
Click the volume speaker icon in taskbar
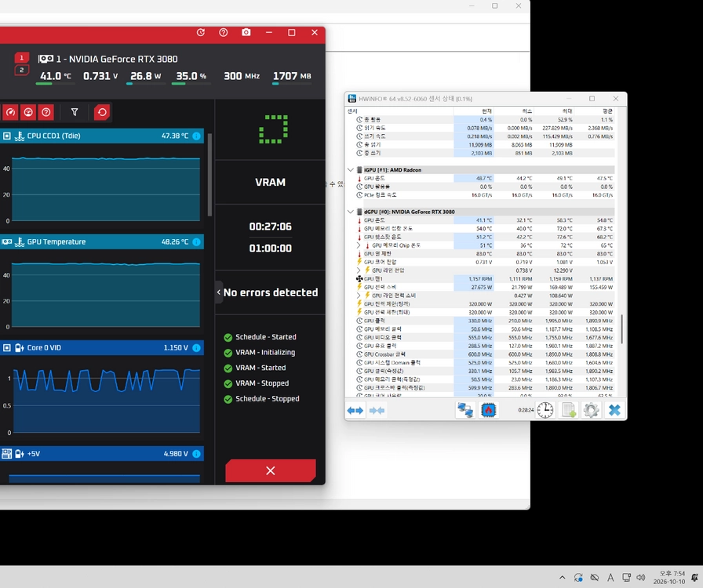point(641,577)
